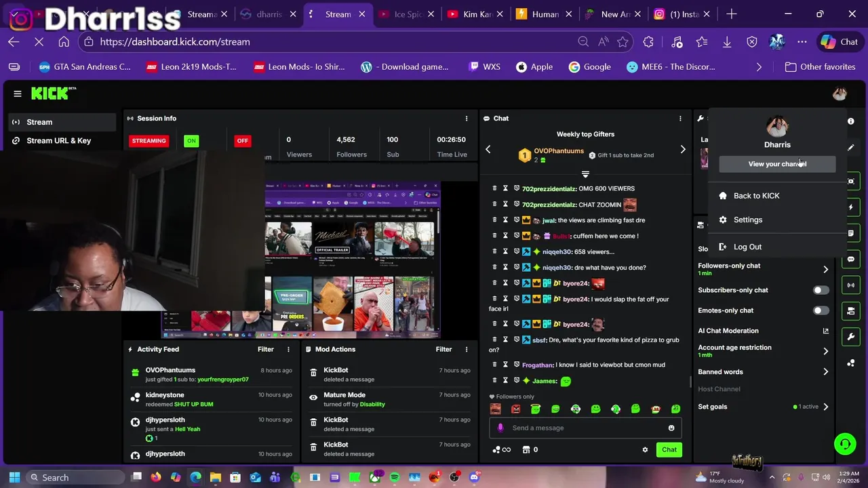This screenshot has height=488, width=868.
Task: Click username Frogathan in chat
Action: 538,365
